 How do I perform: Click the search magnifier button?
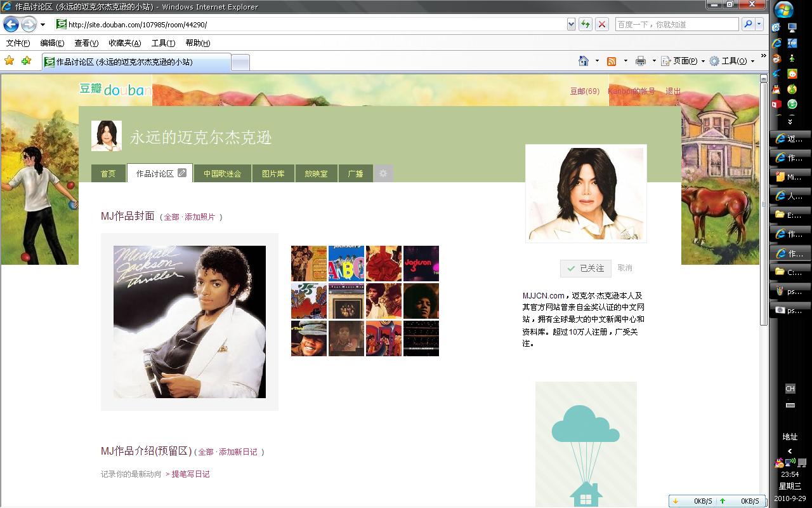coord(747,24)
